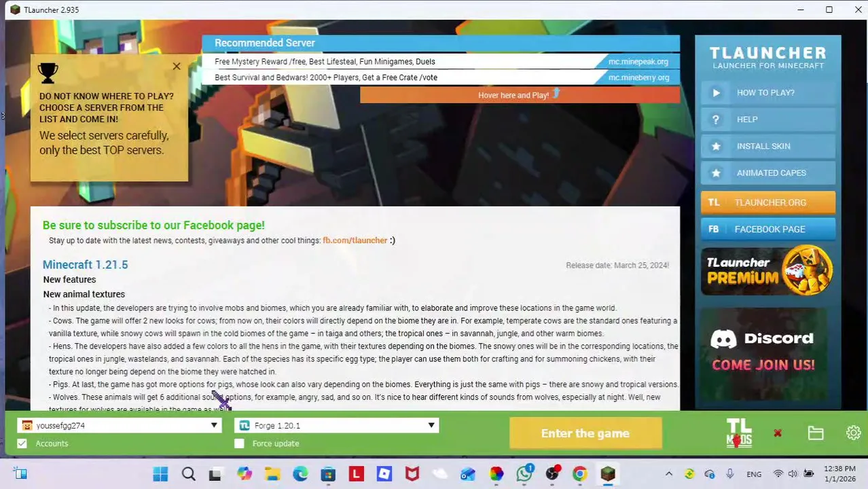The height and width of the screenshot is (489, 868).
Task: Click the New animal textures subheading
Action: [x=84, y=294]
